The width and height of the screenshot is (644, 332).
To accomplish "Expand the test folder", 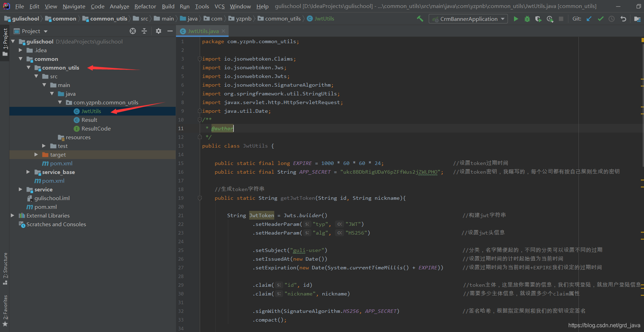I will (44, 146).
